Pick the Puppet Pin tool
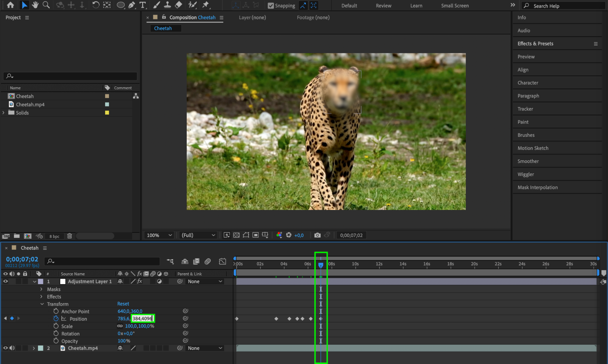The image size is (608, 364). pos(206,5)
